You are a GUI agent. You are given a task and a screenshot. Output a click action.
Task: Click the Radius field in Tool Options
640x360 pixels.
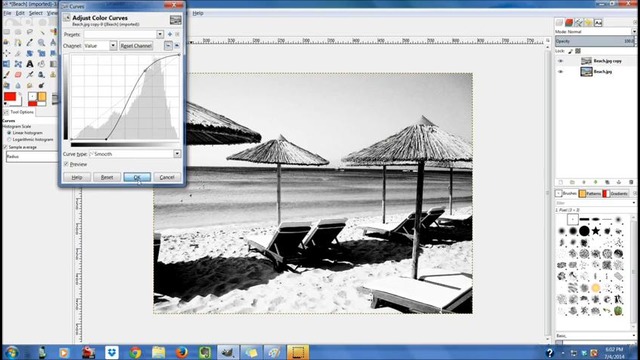(31, 156)
